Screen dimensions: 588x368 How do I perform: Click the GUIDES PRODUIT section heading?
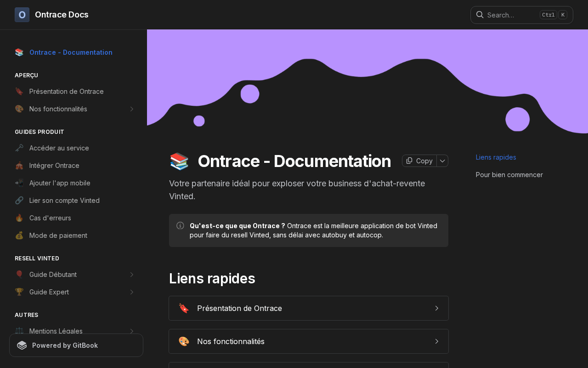pyautogui.click(x=40, y=132)
